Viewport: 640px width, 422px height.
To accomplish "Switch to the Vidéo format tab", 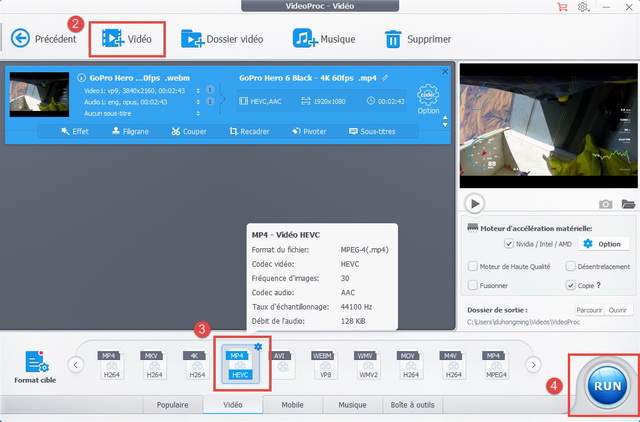I will [233, 405].
